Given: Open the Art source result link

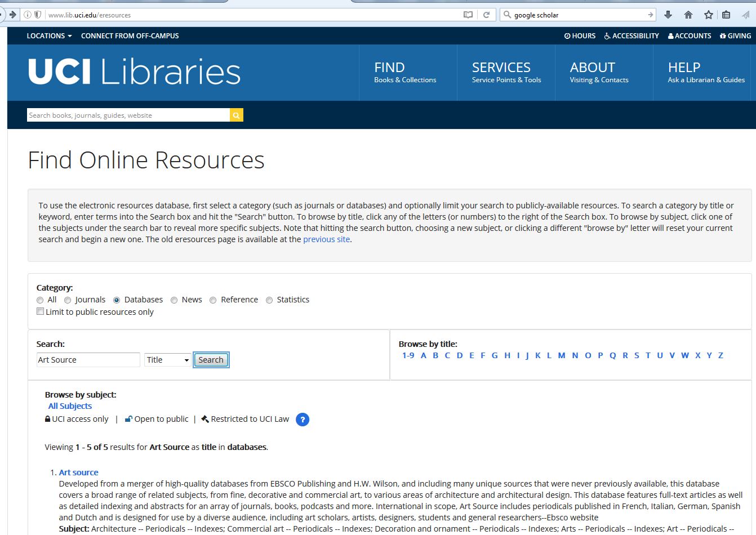Looking at the screenshot, I should (x=78, y=472).
